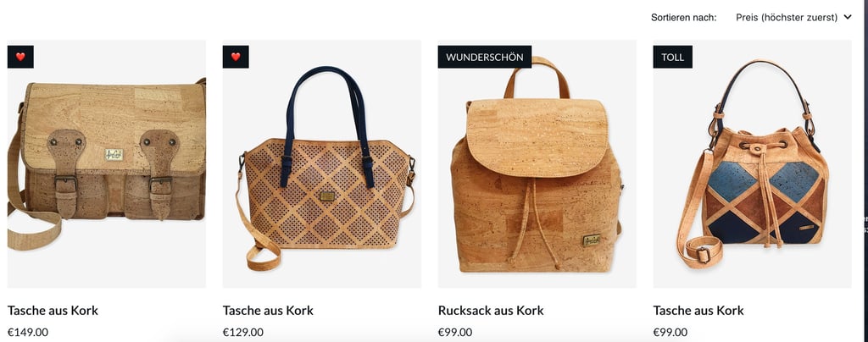Open the cork messenger bag image
Image resolution: width=868 pixels, height=342 pixels.
pyautogui.click(x=107, y=164)
